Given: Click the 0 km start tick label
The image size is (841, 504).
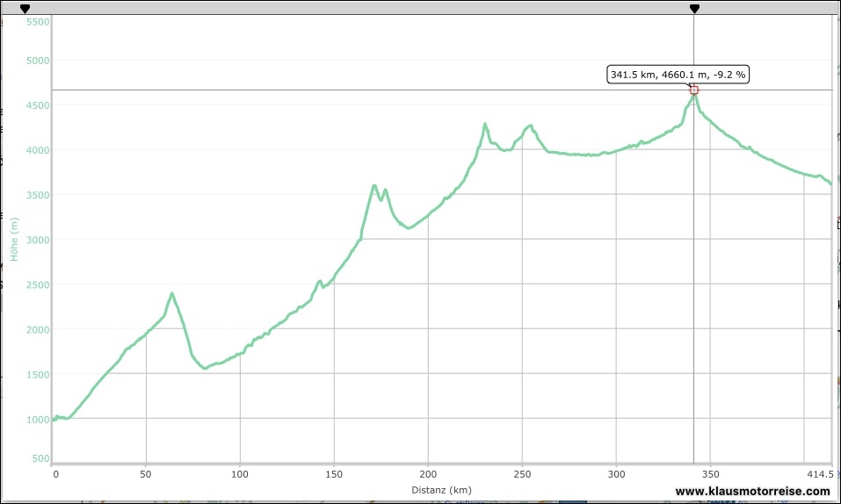Looking at the screenshot, I should [55, 473].
